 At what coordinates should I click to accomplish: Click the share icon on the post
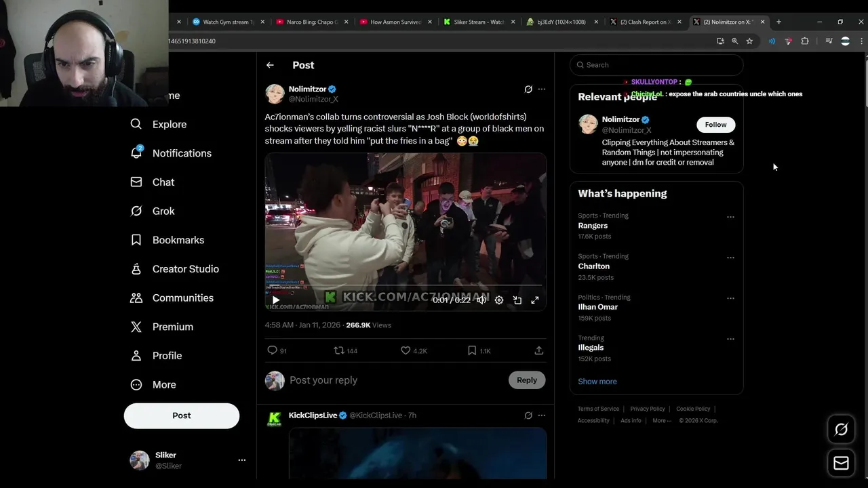tap(538, 350)
